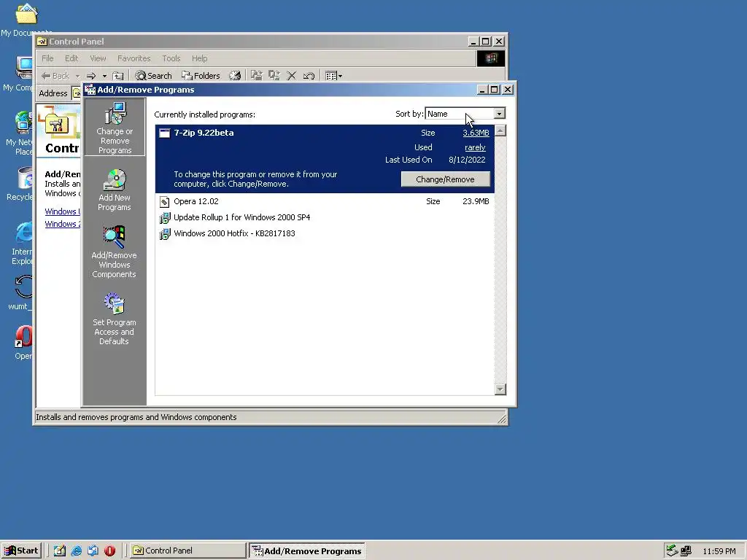Click the Delete X toolbar icon
This screenshot has width=747, height=560.
[x=292, y=76]
